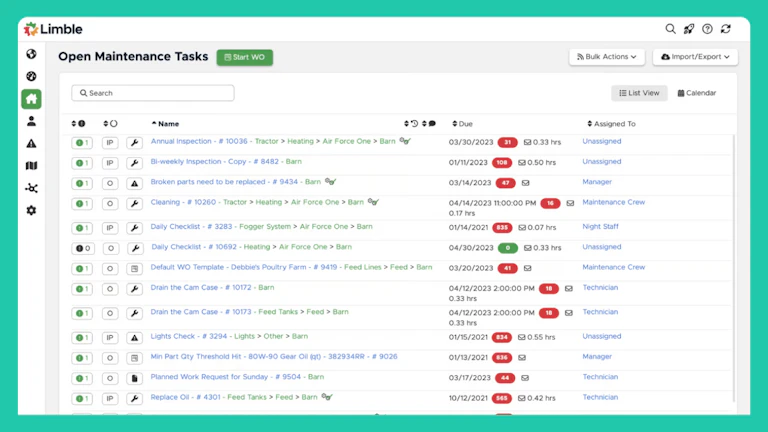Screen dimensions: 768x432
Task: Open the map icon in sidebar
Action: 31,166
